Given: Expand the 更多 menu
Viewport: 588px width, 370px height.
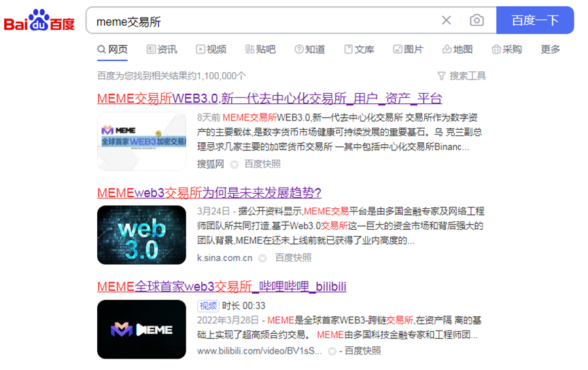Looking at the screenshot, I should click(550, 50).
